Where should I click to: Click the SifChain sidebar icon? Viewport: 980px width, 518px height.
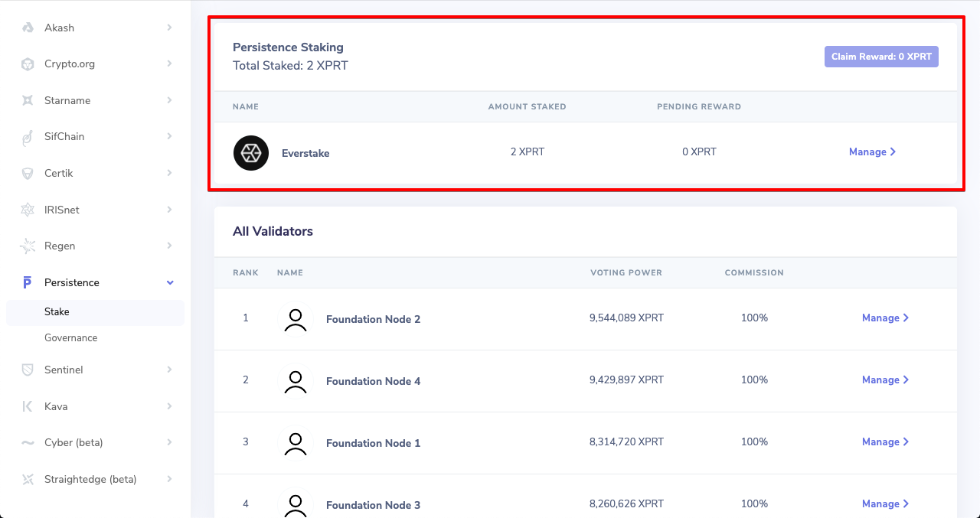[x=28, y=137]
